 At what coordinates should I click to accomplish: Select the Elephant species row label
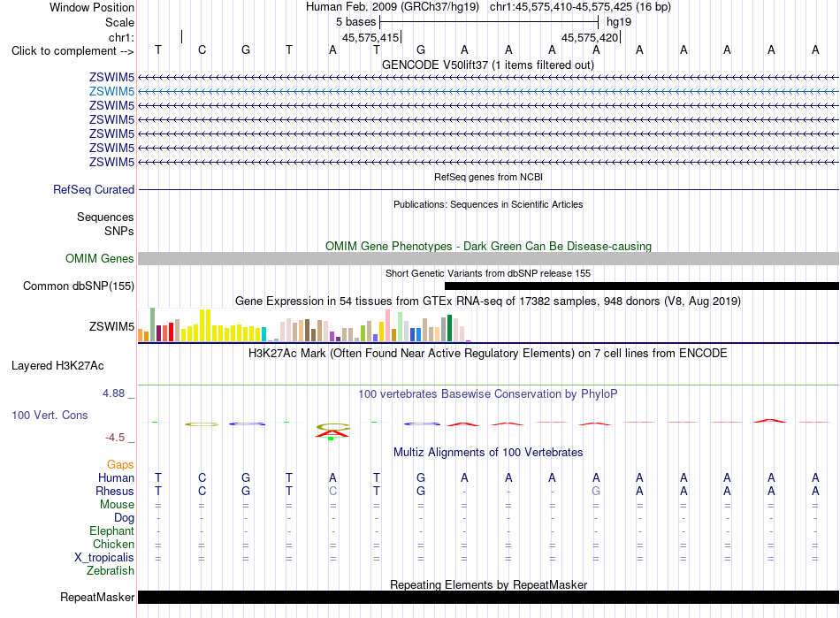tap(111, 530)
